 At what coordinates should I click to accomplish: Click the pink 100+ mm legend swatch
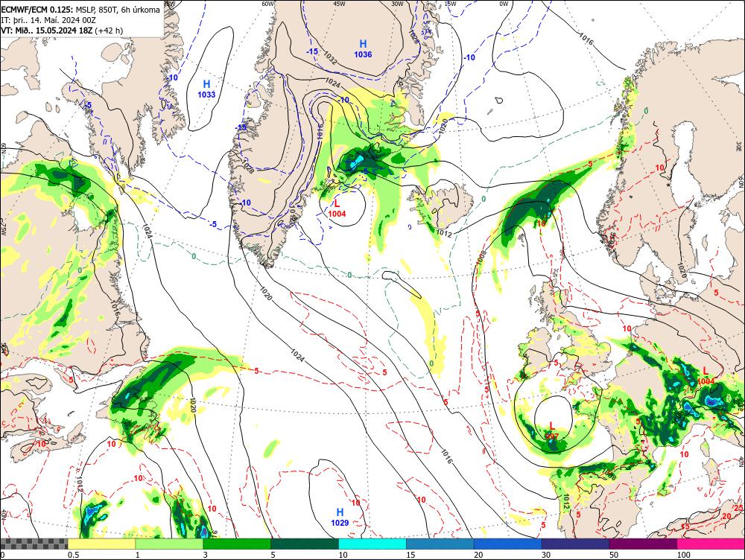click(x=711, y=544)
